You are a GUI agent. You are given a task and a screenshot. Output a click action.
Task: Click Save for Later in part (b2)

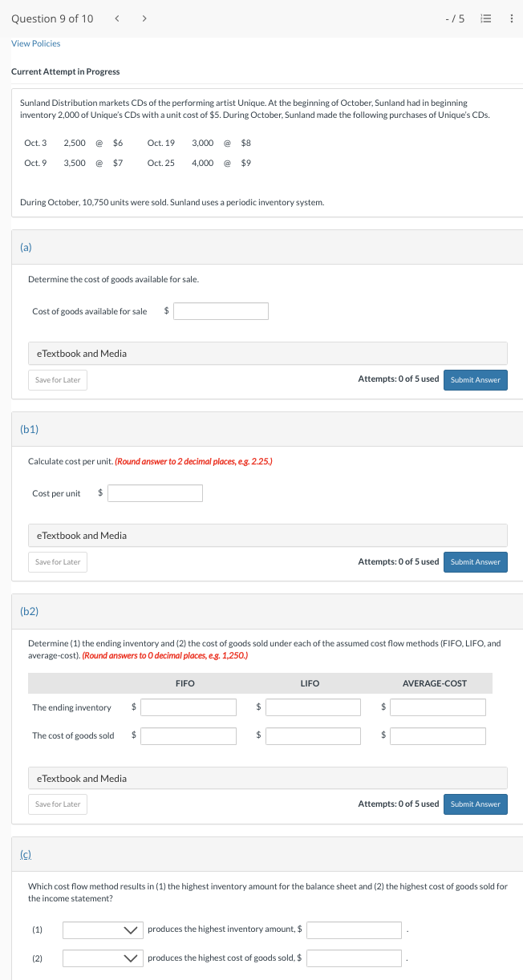[x=57, y=804]
